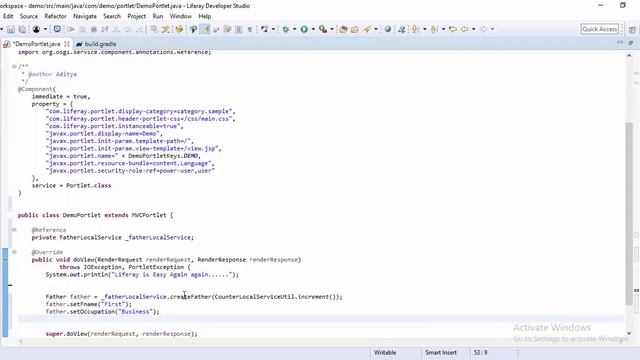Click the round profile toolbar icon
This screenshot has width=640, height=360.
(36, 29)
